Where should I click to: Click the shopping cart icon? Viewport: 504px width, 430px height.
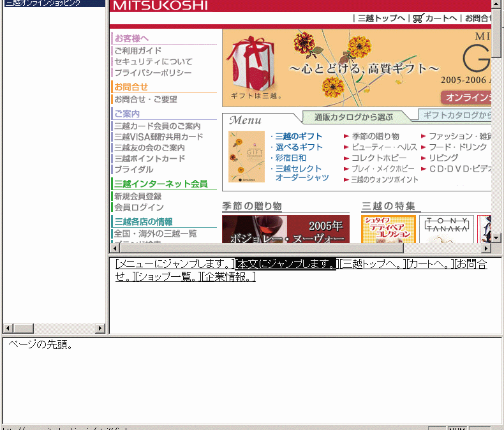click(418, 18)
